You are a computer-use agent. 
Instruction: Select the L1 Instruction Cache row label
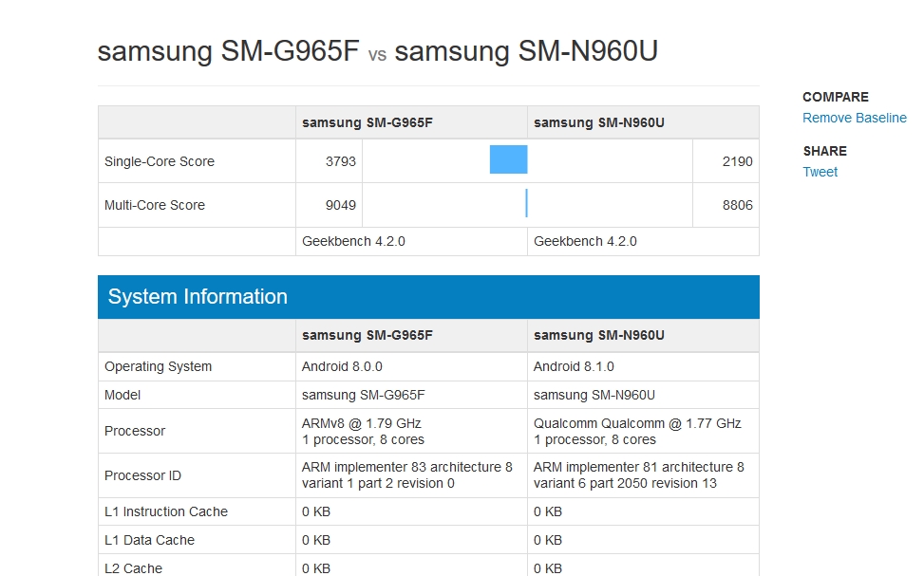[x=165, y=511]
